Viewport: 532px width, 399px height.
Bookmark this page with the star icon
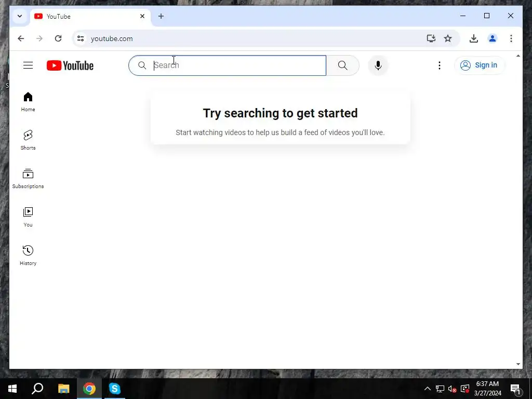coord(448,38)
